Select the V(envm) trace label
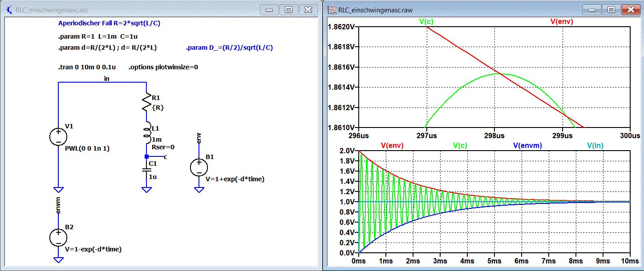 tap(527, 145)
